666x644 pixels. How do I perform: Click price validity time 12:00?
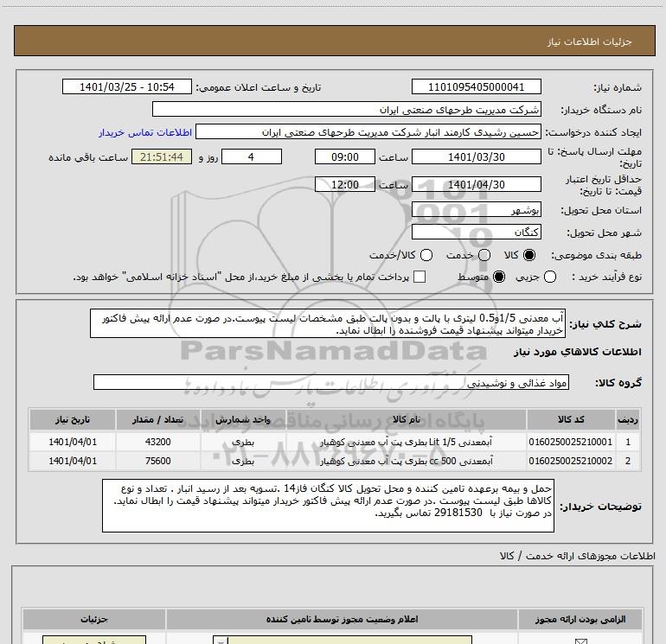pyautogui.click(x=345, y=184)
